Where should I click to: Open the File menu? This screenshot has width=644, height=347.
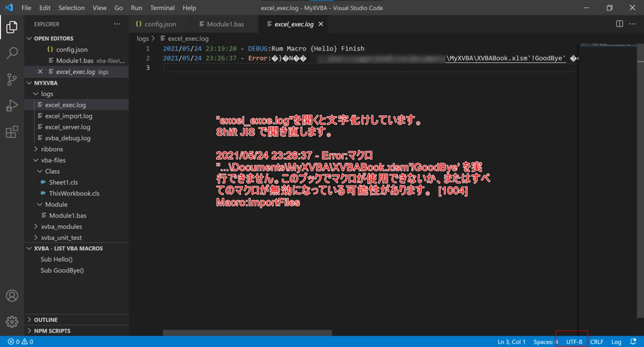[x=26, y=8]
